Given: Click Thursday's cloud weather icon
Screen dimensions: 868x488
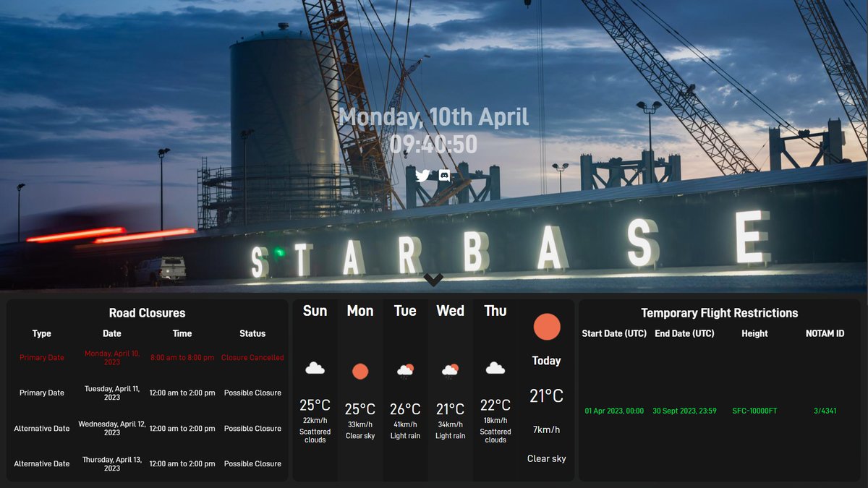Looking at the screenshot, I should (x=495, y=368).
